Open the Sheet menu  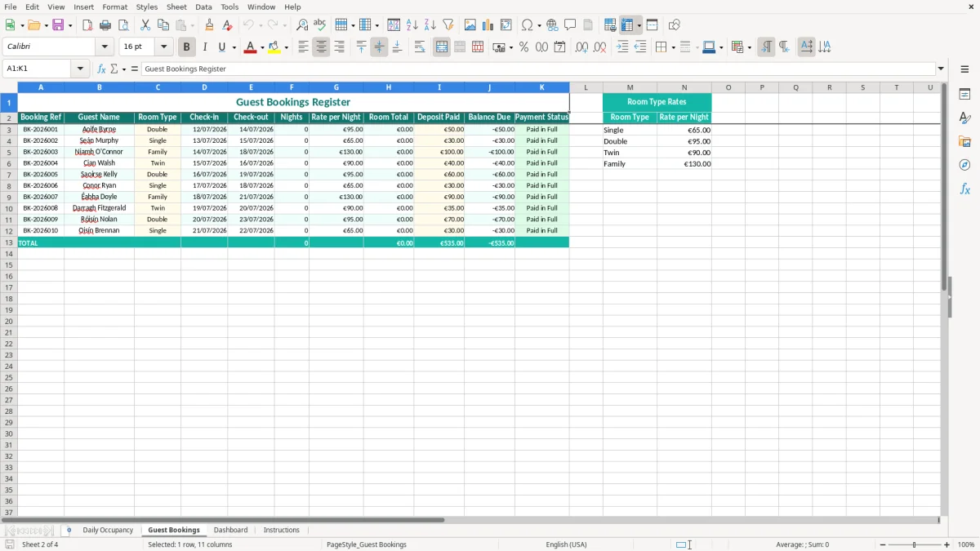pyautogui.click(x=176, y=7)
